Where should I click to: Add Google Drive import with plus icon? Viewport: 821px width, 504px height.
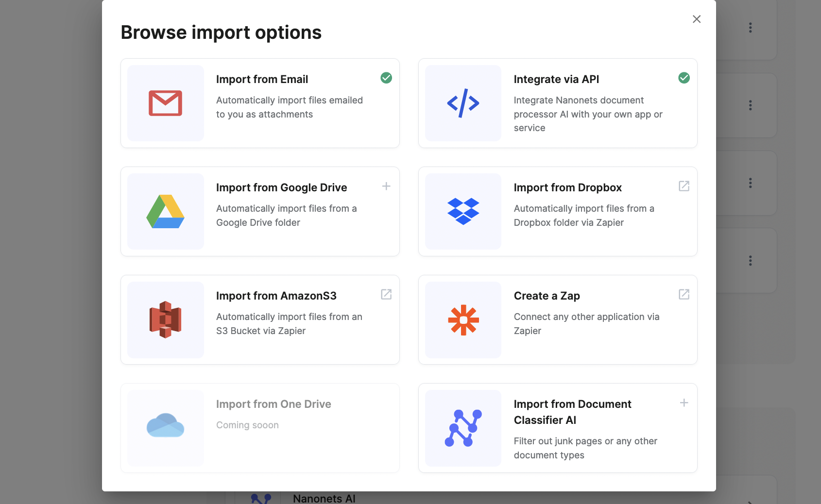(386, 186)
